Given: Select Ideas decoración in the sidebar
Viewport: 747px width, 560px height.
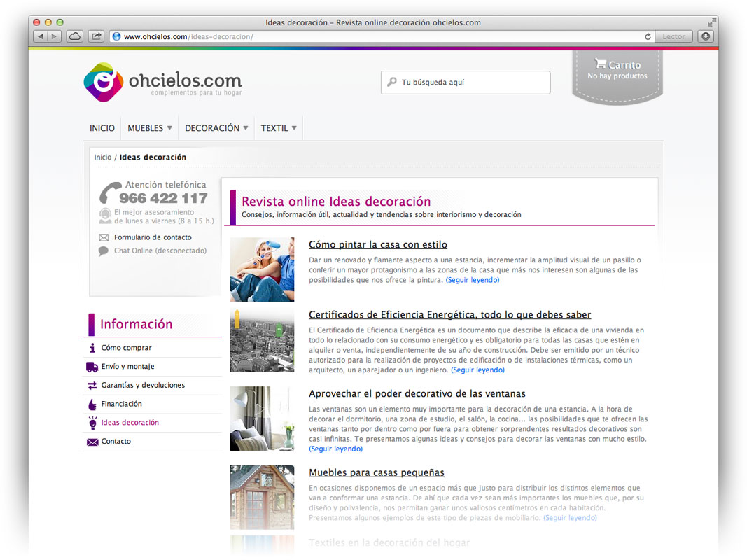Looking at the screenshot, I should (130, 423).
